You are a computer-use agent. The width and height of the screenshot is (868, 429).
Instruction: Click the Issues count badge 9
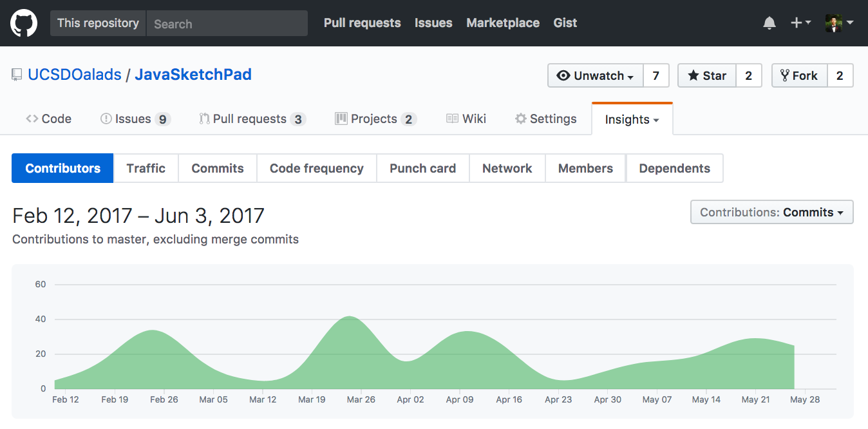tap(163, 119)
